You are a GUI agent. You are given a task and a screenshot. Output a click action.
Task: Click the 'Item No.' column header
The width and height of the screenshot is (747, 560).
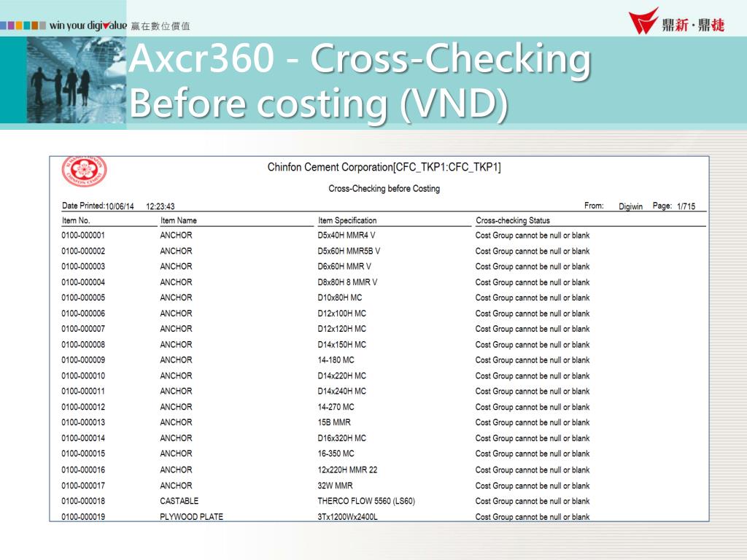pyautogui.click(x=76, y=220)
